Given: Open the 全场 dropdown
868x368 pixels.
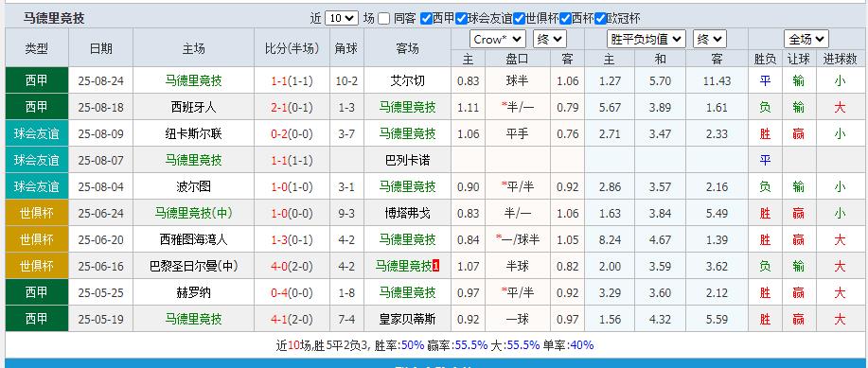Looking at the screenshot, I should click(x=806, y=40).
